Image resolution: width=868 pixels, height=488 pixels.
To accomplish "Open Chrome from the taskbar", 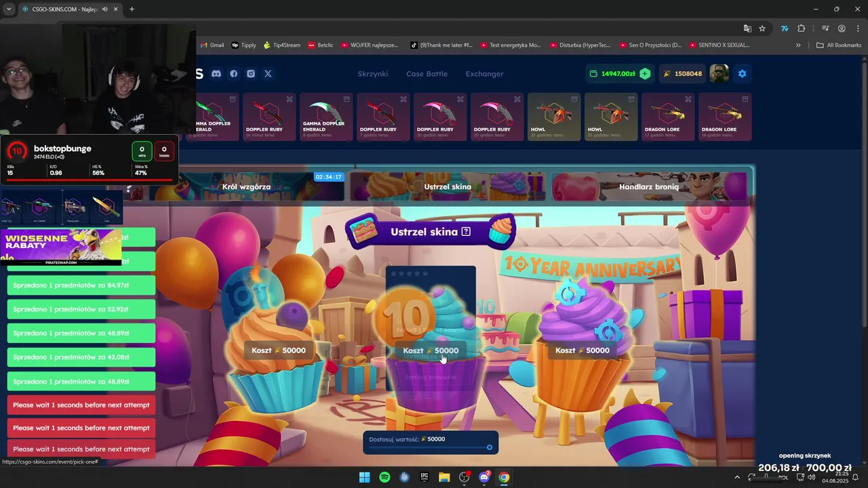I will (504, 477).
